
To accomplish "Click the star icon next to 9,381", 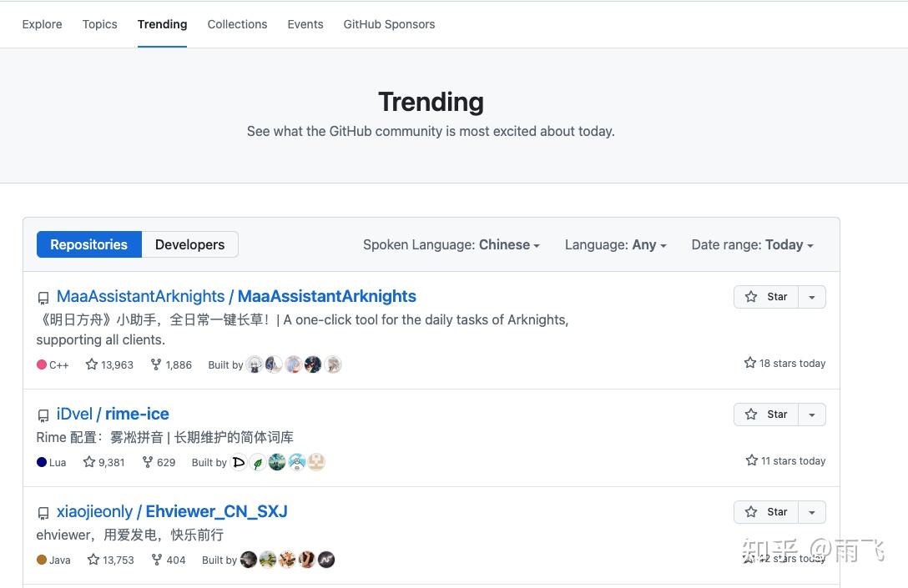I will (x=88, y=462).
